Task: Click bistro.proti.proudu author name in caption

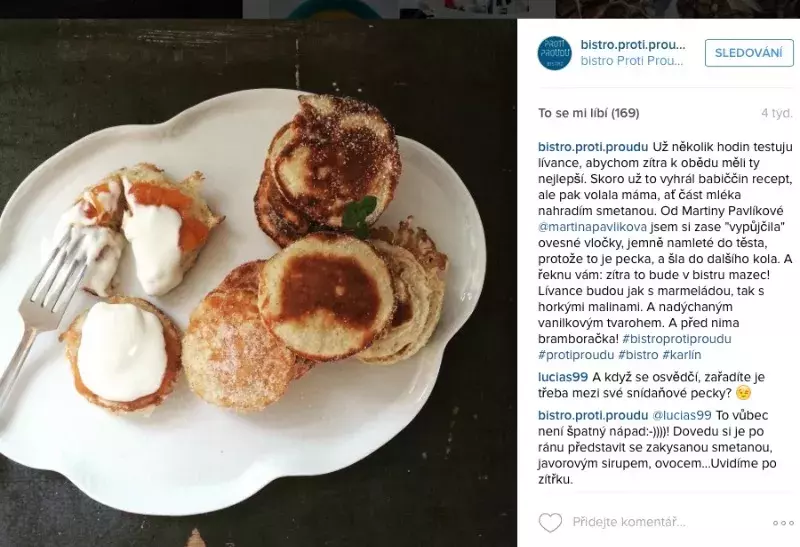Action: pos(593,147)
